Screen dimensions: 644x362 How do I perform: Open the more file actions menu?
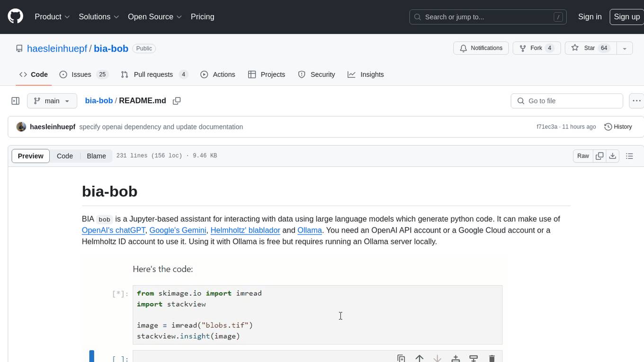(636, 101)
